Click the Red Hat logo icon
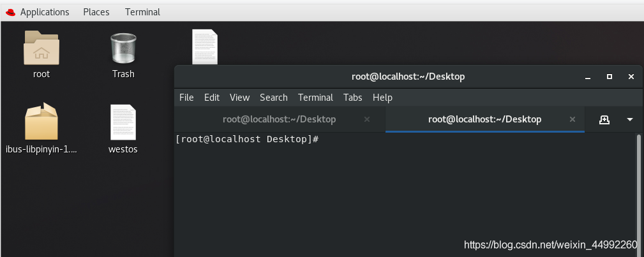This screenshot has height=257, width=644. (x=11, y=12)
